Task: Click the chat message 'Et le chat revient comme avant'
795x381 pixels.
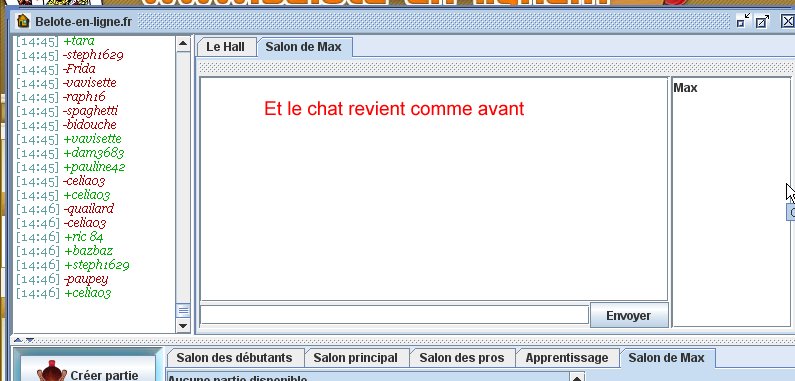Action: pos(394,109)
